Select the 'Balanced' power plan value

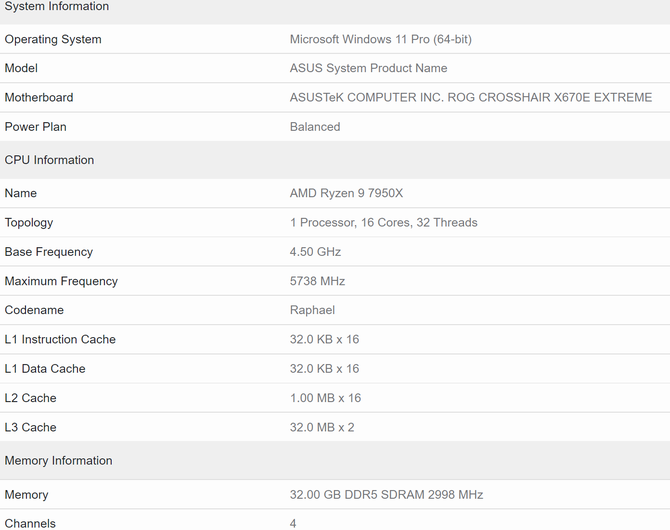[315, 127]
